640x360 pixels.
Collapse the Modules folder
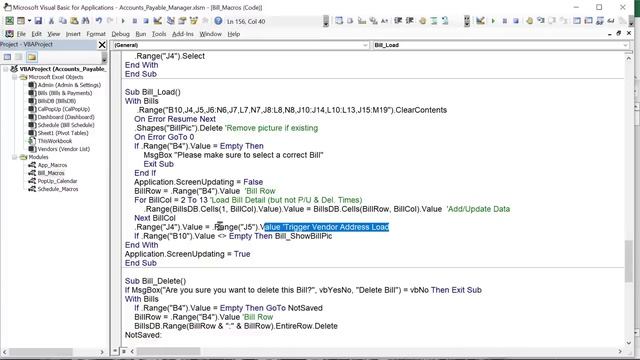point(14,157)
